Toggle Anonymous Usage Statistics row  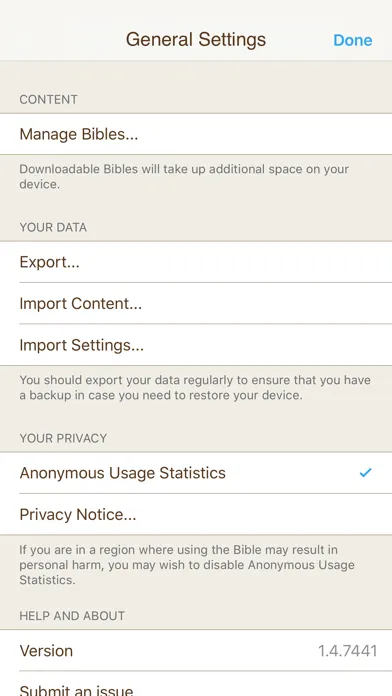(196, 473)
